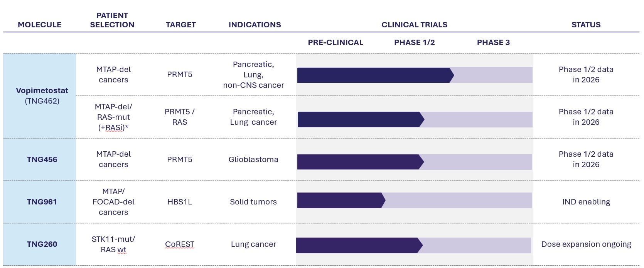Screen dimensions: 644x268
Task: Click the INDICATIONS column header
Action: click(255, 25)
